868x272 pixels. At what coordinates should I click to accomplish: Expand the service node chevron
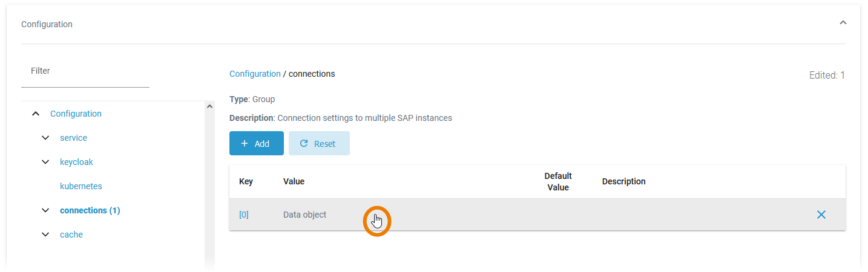45,138
